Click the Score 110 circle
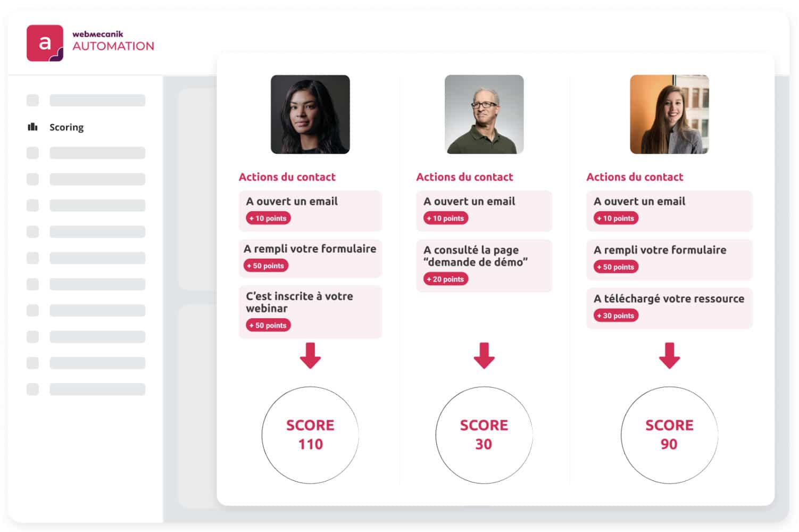This screenshot has width=799, height=532. pos(310,435)
